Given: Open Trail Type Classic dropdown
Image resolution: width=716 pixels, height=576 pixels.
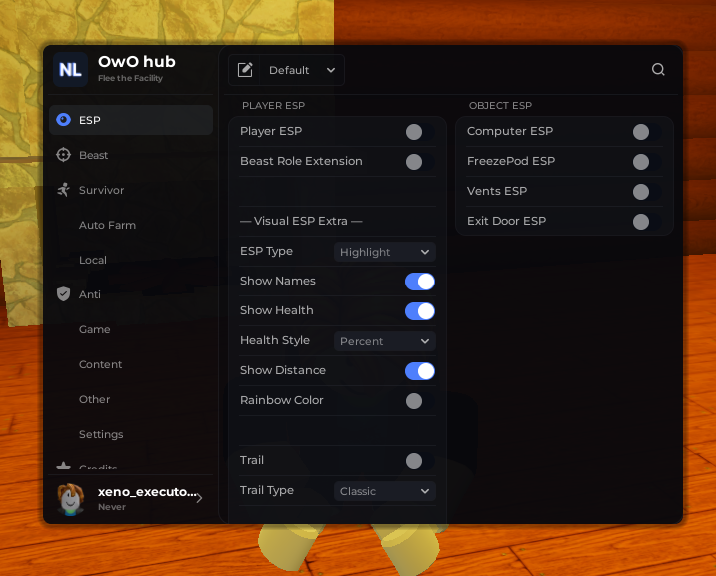Looking at the screenshot, I should (x=384, y=491).
